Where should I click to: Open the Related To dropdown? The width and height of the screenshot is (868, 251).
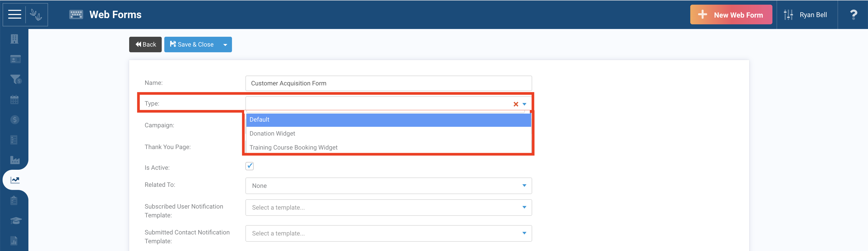[389, 186]
